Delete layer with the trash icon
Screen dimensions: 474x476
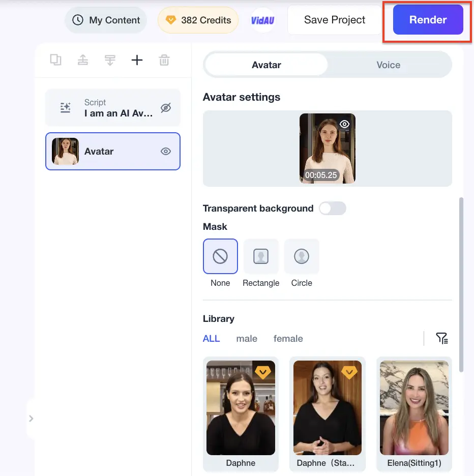164,60
